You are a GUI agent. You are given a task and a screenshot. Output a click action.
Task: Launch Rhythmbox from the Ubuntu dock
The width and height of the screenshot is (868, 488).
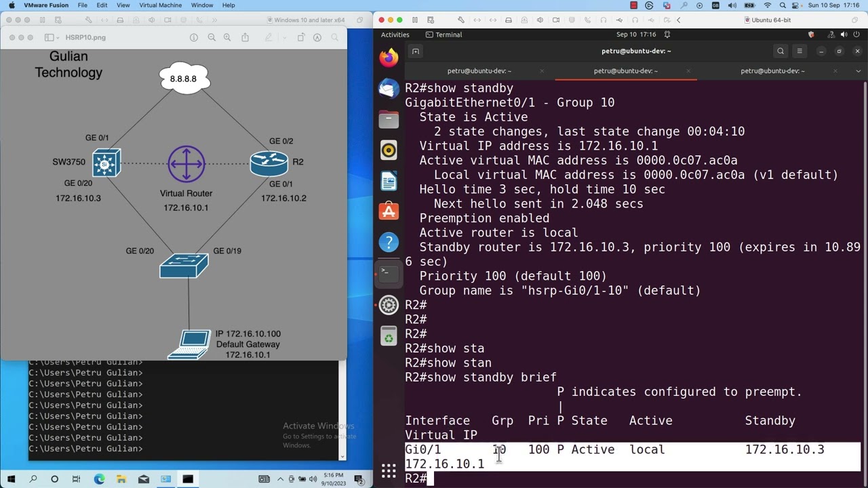coord(389,150)
